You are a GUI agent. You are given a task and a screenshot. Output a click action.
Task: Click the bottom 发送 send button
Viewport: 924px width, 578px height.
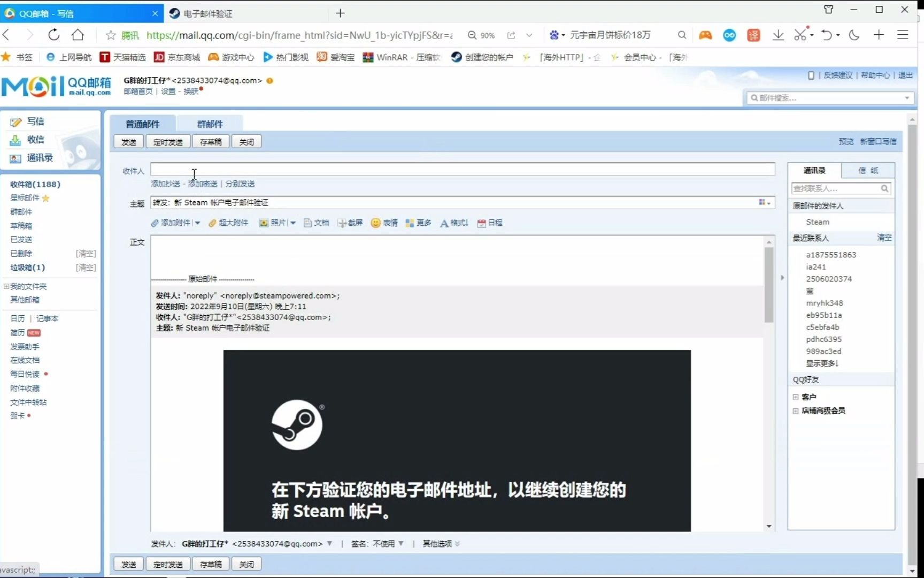point(129,564)
